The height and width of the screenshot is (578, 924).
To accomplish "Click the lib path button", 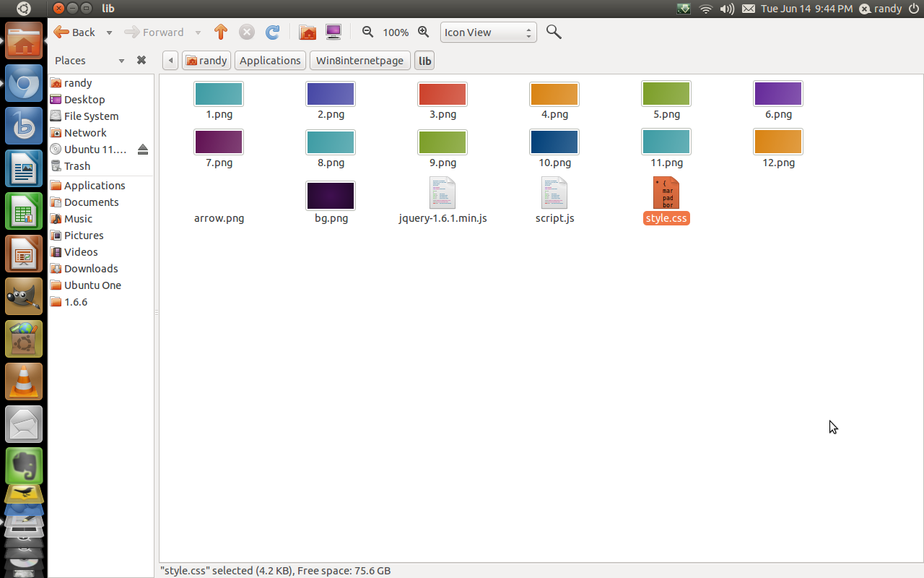I will (424, 61).
